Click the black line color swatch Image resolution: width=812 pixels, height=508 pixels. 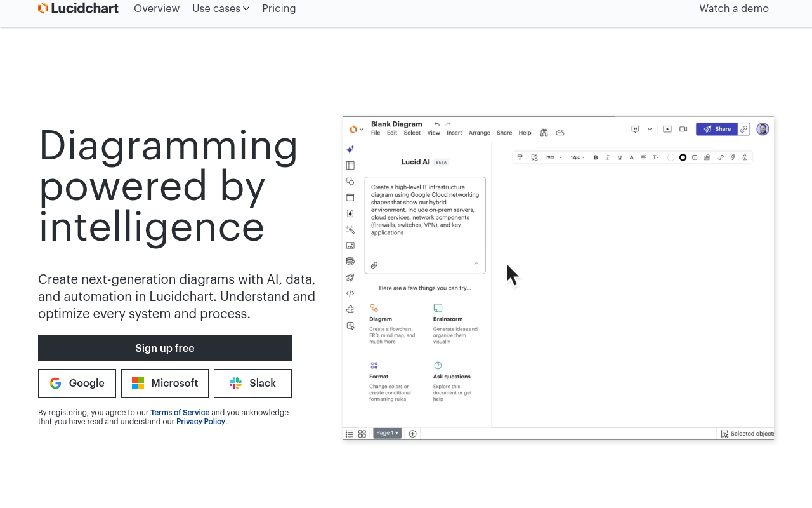[x=683, y=157]
